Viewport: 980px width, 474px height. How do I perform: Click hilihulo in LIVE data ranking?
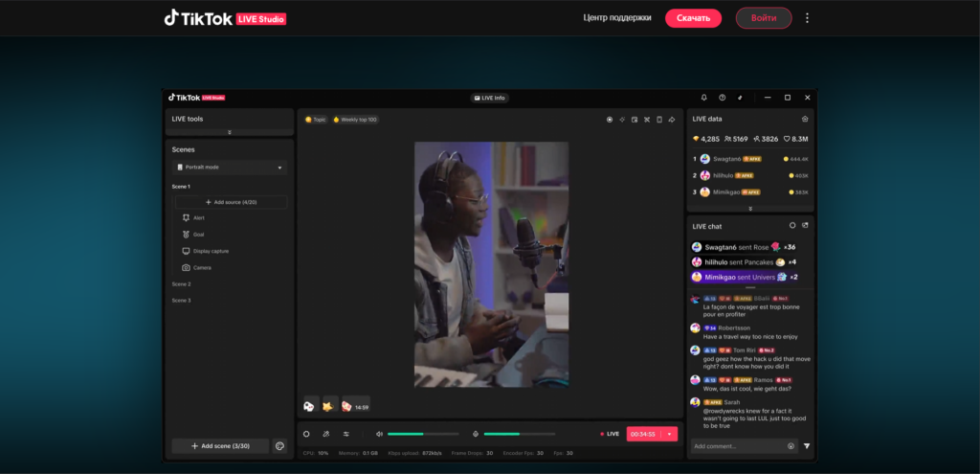click(x=750, y=176)
